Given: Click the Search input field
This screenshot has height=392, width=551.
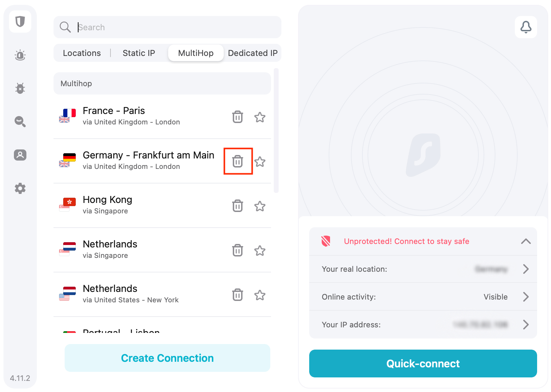Looking at the screenshot, I should click(167, 27).
